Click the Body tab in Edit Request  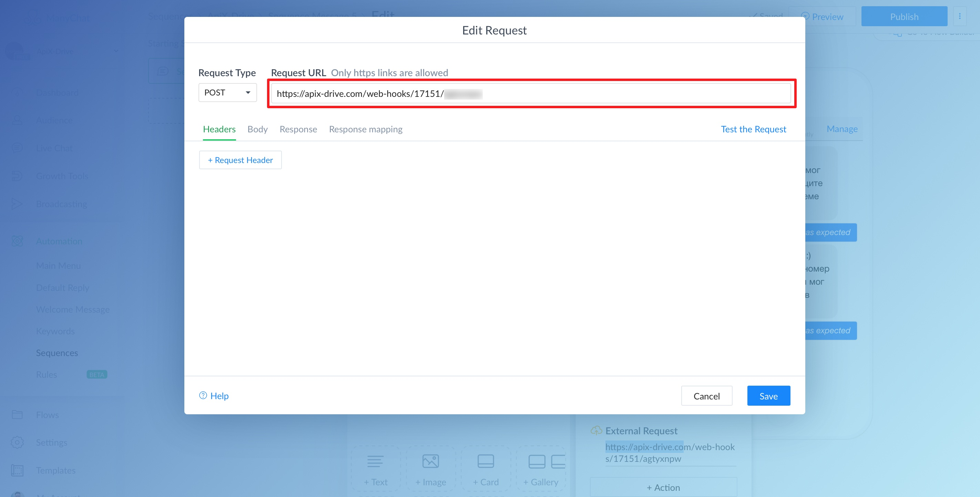pyautogui.click(x=258, y=129)
